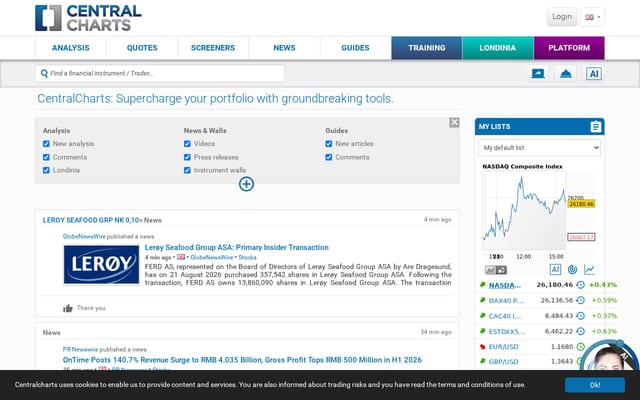Open the NASDA... instrument link
This screenshot has width=640, height=400.
[504, 285]
